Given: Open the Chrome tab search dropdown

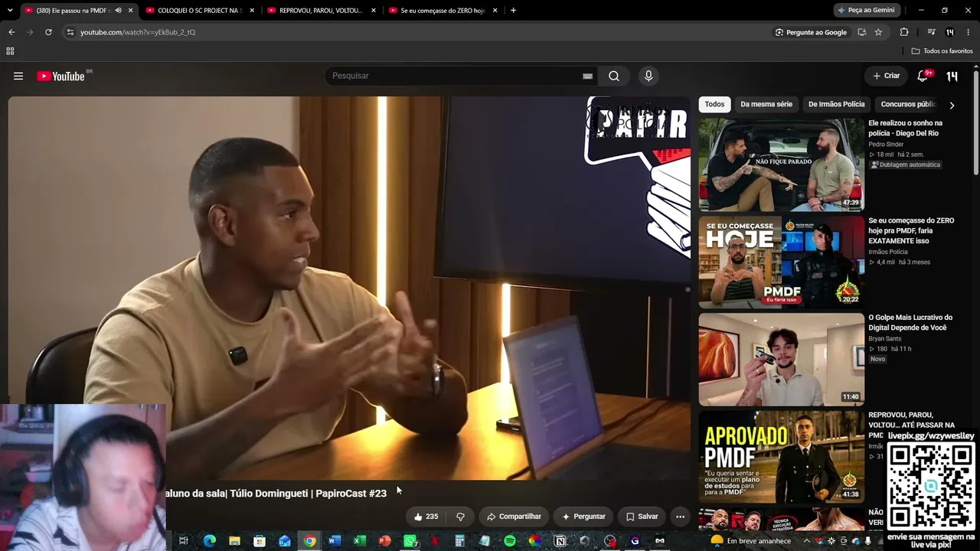Looking at the screenshot, I should [x=11, y=10].
